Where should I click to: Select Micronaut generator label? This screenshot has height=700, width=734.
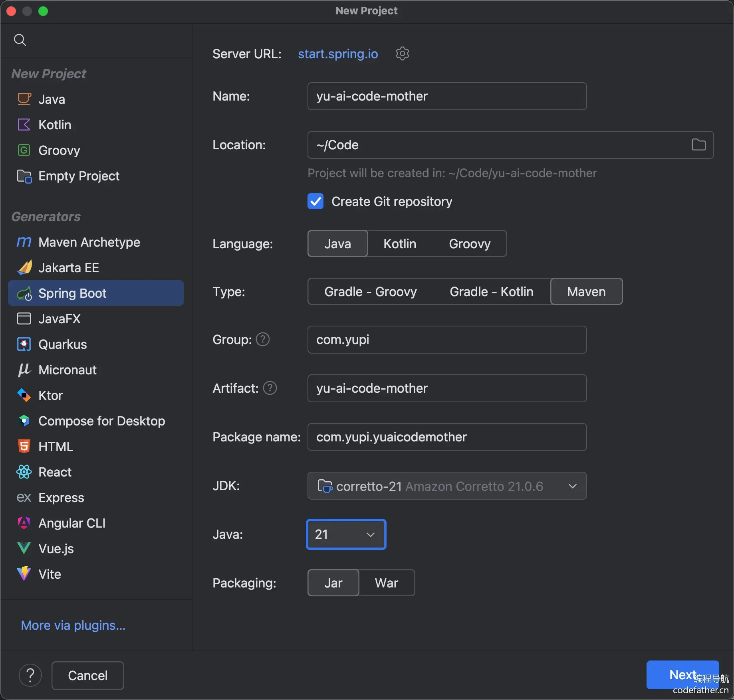(67, 370)
